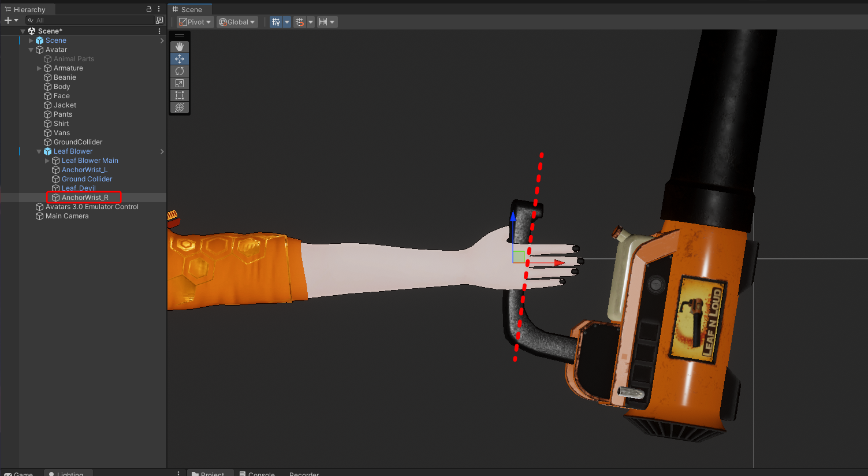Expand the Armature object in Hierarchy
Screen dimensions: 868x476
tap(39, 68)
